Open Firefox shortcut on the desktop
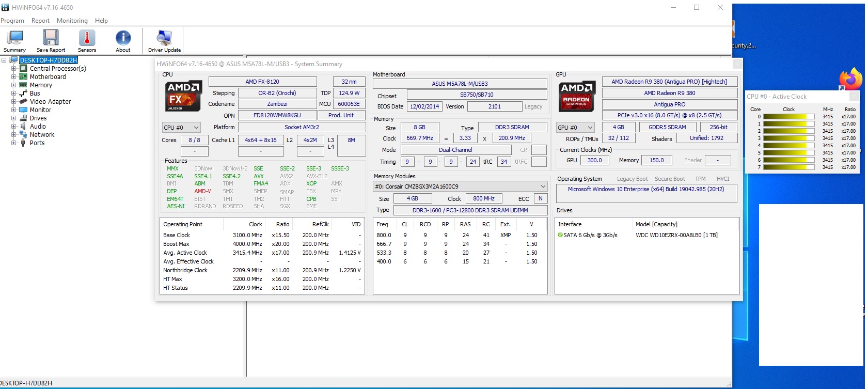The height and width of the screenshot is (389, 868). (x=851, y=79)
